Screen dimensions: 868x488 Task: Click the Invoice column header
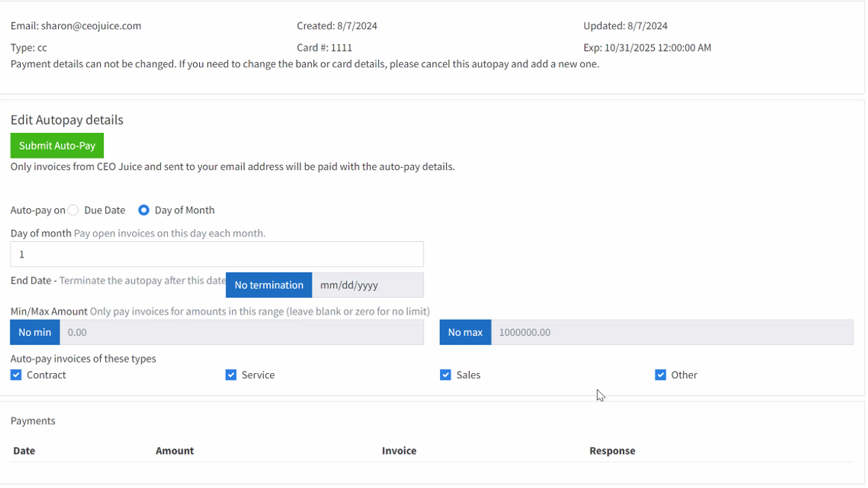tap(399, 451)
